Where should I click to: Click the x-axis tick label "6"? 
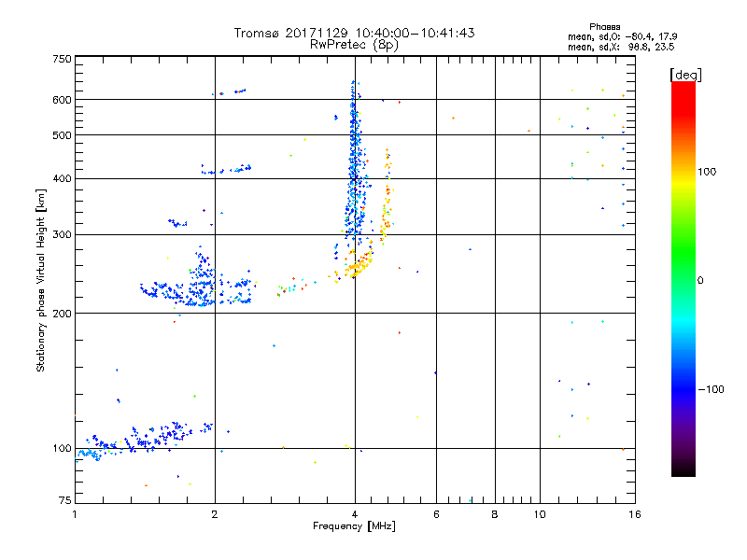436,514
